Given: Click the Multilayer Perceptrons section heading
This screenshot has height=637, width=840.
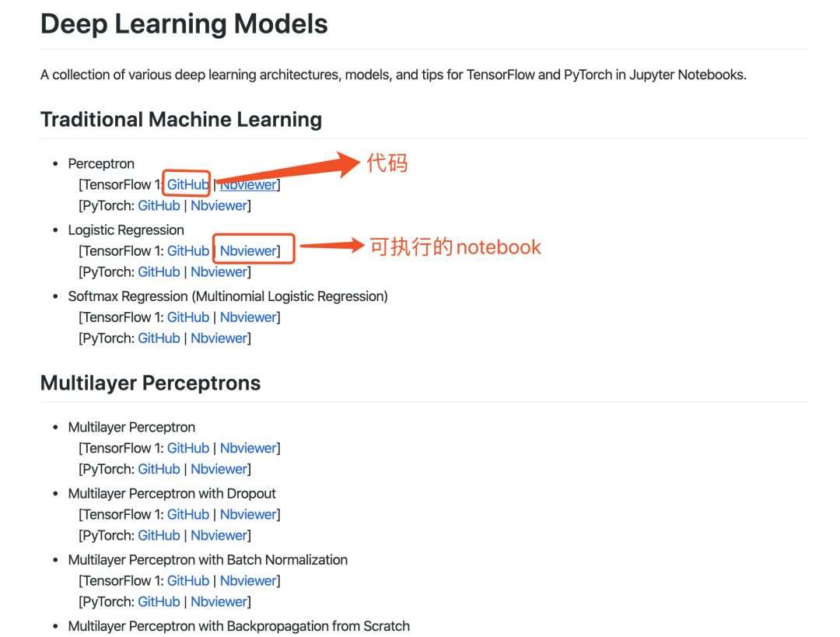Looking at the screenshot, I should point(151,383).
